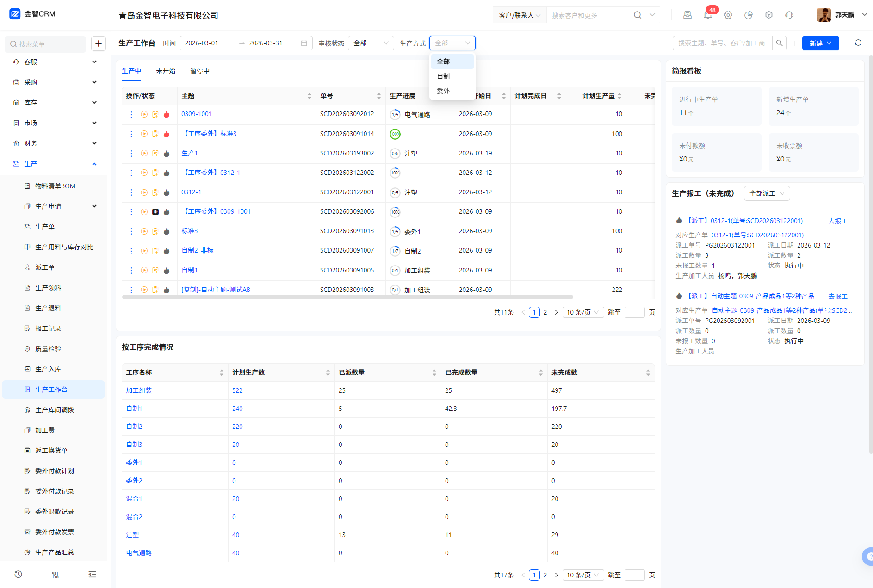Click the blue 新建 button

(820, 43)
